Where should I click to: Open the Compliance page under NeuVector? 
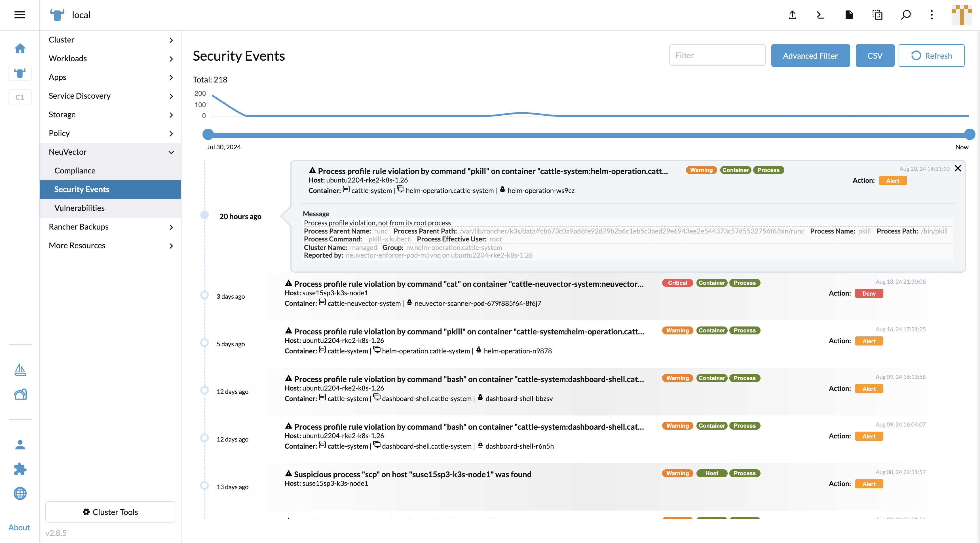[x=75, y=170]
